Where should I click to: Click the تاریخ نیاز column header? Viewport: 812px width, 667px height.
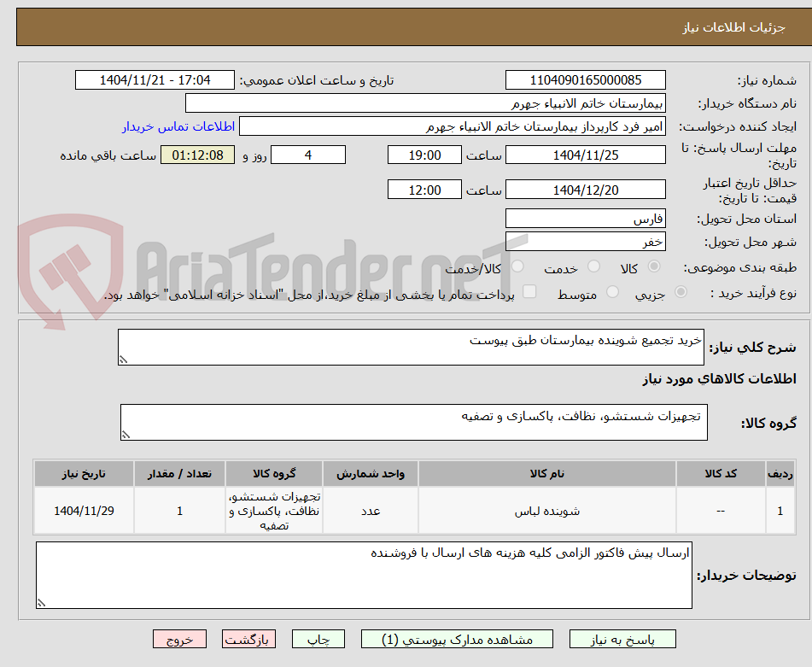coord(84,473)
